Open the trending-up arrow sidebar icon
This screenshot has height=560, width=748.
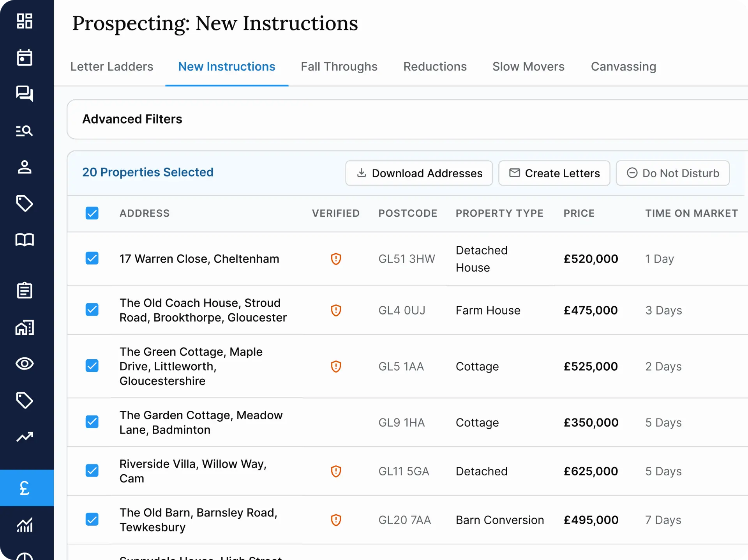25,437
